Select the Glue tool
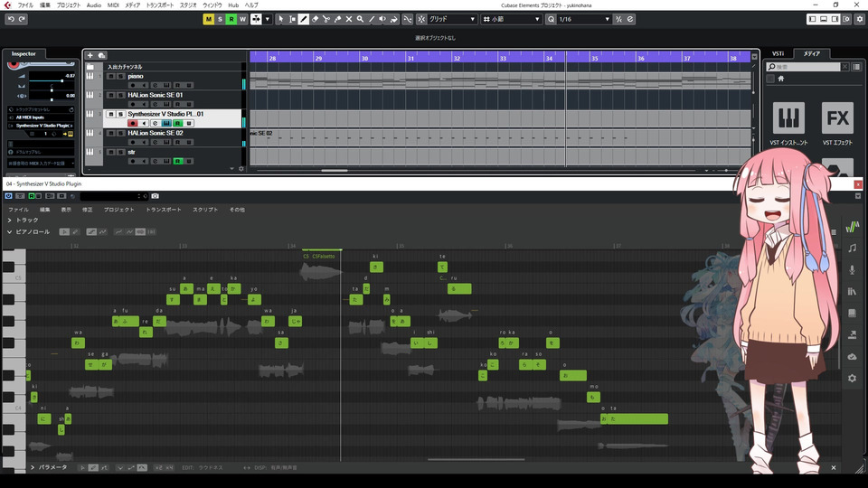 [337, 19]
